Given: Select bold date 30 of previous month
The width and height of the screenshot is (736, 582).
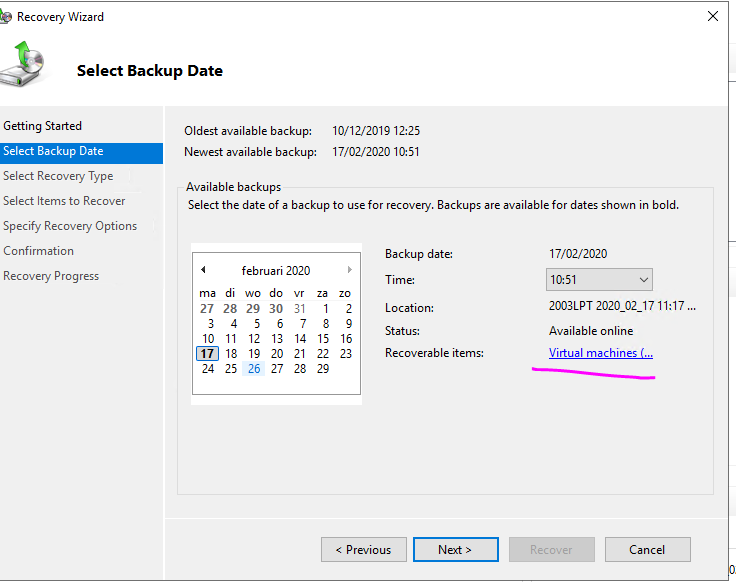Looking at the screenshot, I should tap(276, 308).
